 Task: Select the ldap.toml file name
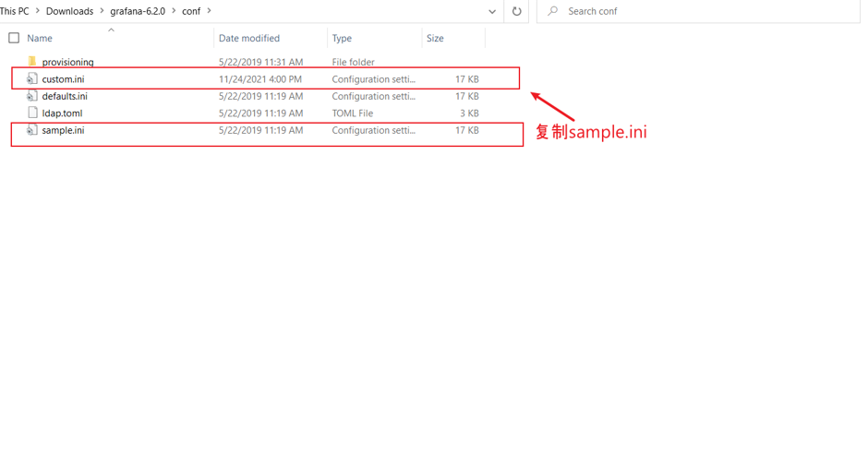(62, 113)
